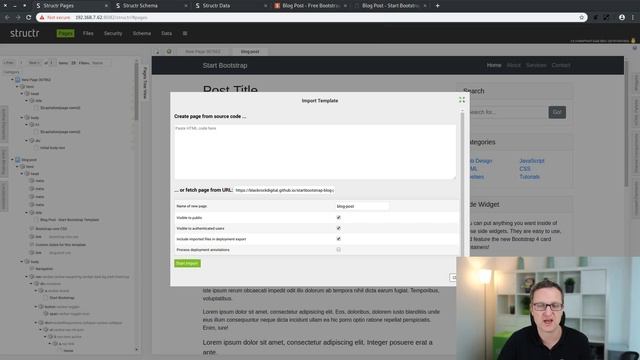Click the Go! search button in preview

pyautogui.click(x=557, y=112)
